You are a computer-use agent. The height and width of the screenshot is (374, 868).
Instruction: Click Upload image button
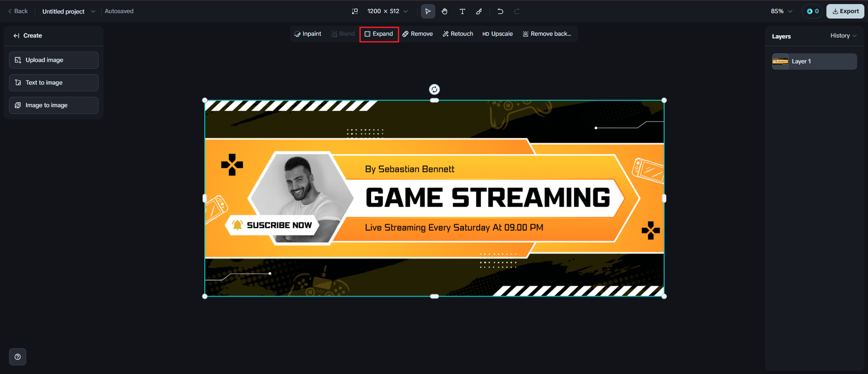[54, 60]
